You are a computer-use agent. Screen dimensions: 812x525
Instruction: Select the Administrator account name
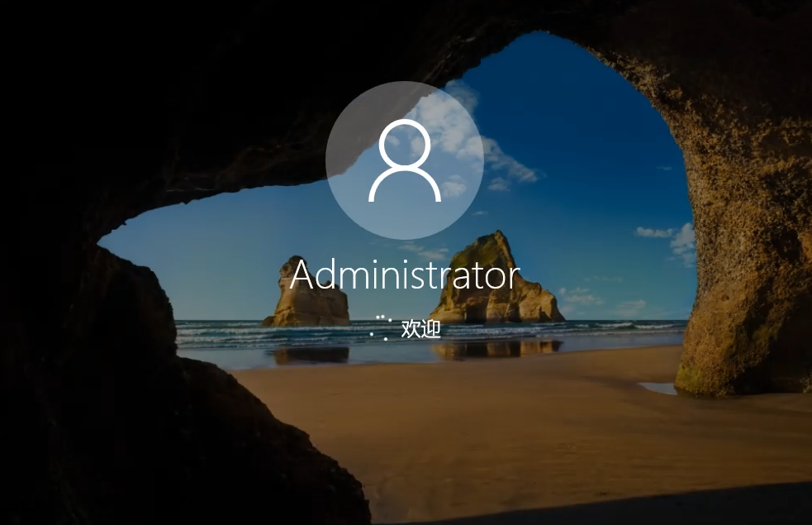coord(404,276)
